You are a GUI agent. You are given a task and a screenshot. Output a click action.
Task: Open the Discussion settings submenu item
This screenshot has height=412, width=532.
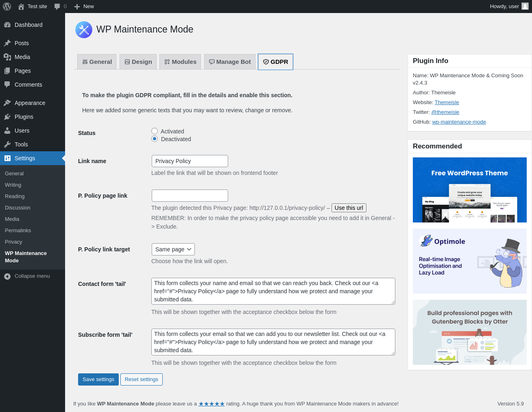click(x=17, y=208)
